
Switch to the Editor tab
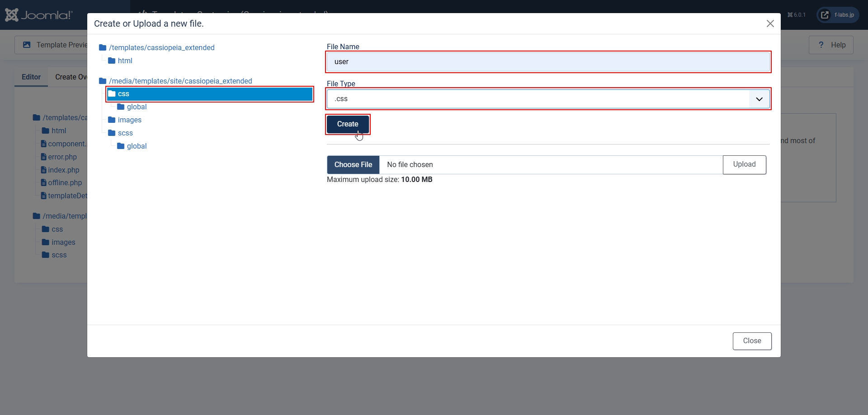pos(31,77)
